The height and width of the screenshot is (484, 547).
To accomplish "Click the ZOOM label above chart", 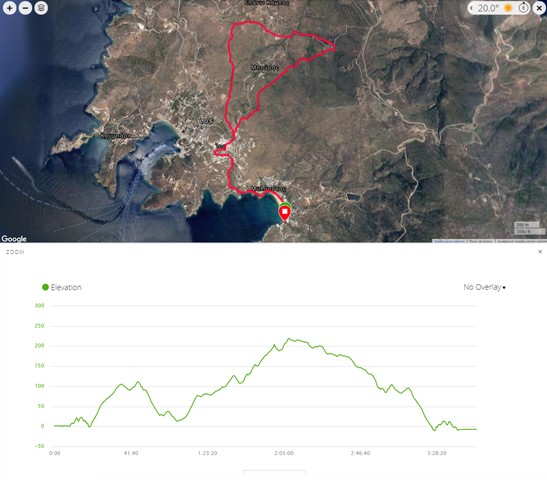I will 15,252.
